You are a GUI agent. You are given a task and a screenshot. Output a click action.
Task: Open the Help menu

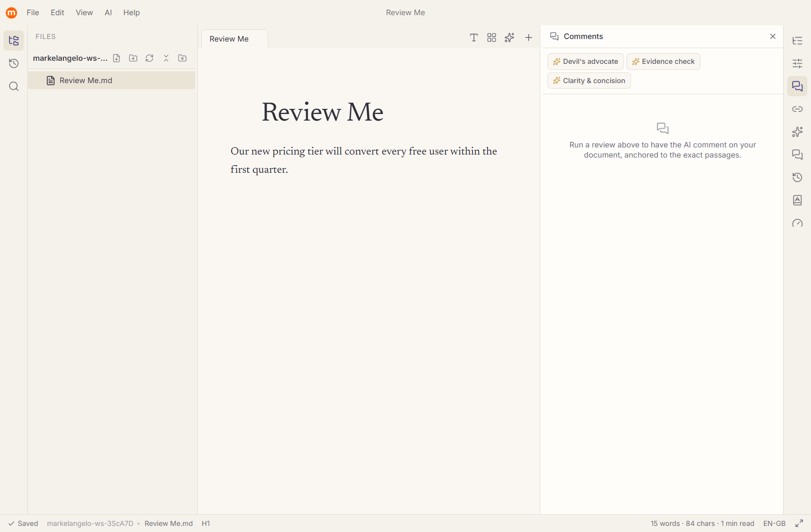pyautogui.click(x=131, y=13)
